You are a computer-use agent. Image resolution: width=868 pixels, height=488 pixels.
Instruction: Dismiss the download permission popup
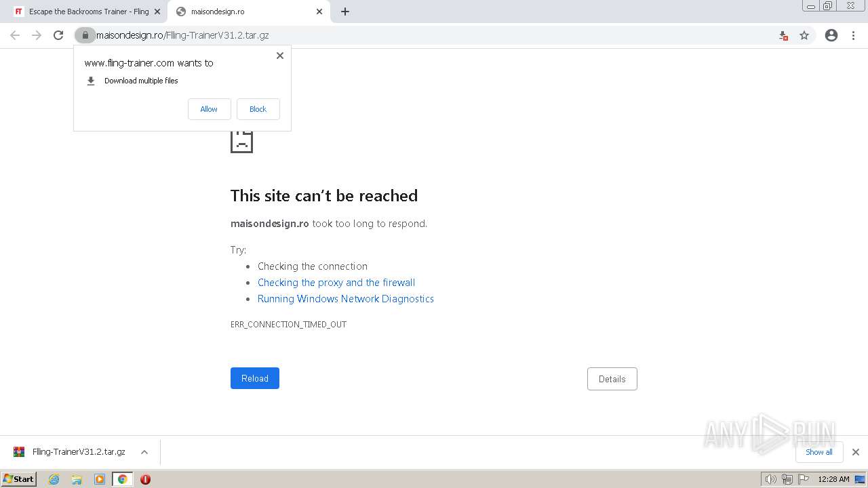(x=280, y=56)
